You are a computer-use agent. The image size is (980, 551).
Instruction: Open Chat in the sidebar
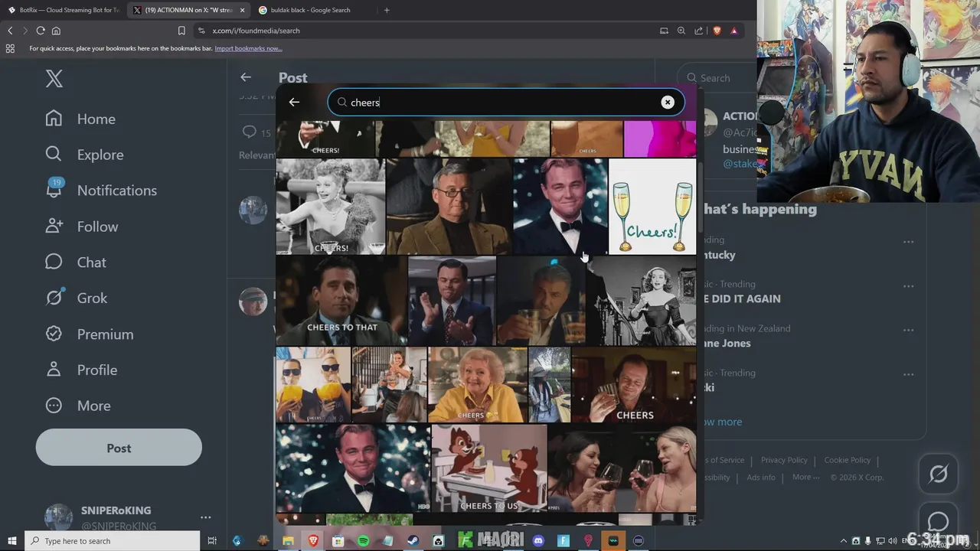point(75,262)
